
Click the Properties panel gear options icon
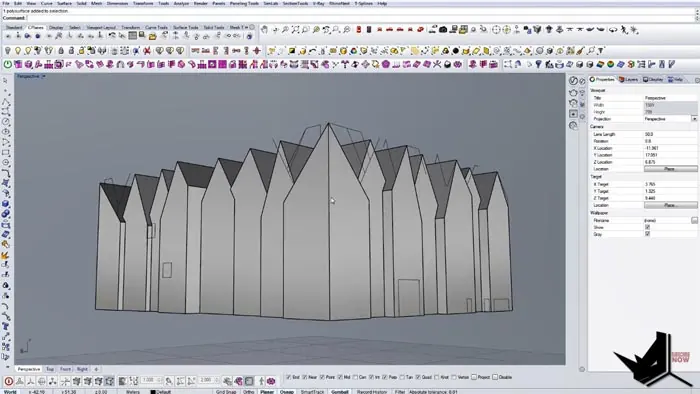point(697,80)
